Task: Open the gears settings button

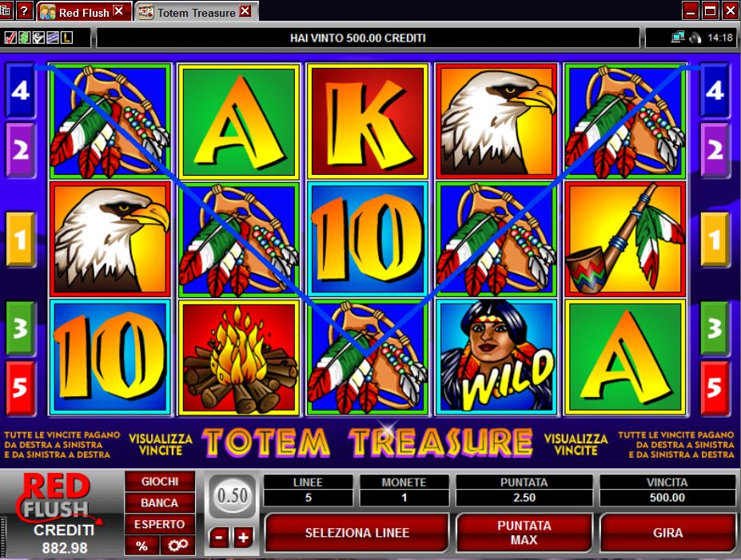Action: click(x=177, y=546)
